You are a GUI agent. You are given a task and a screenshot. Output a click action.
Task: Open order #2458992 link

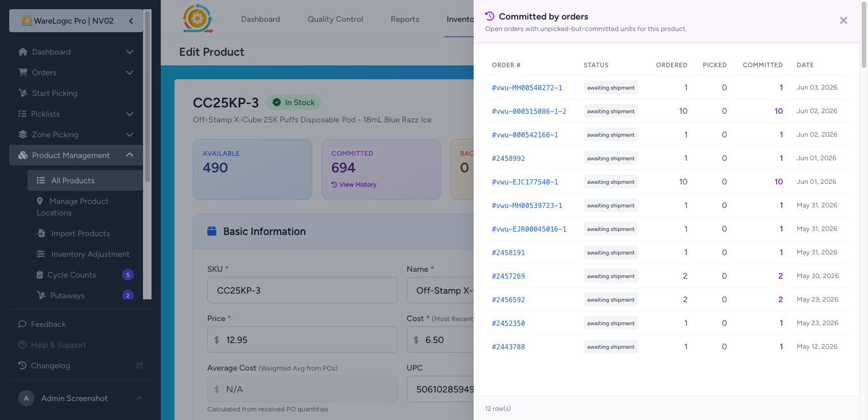click(509, 159)
